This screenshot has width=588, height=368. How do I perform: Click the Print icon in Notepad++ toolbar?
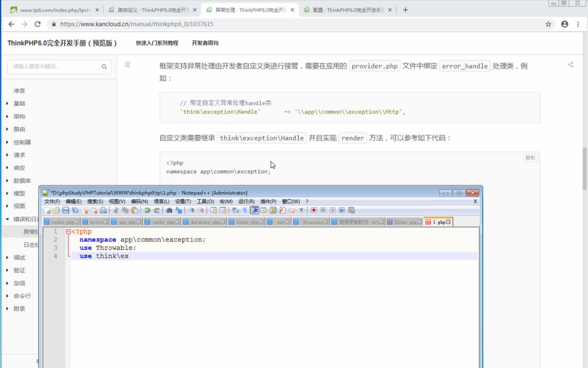tap(103, 210)
